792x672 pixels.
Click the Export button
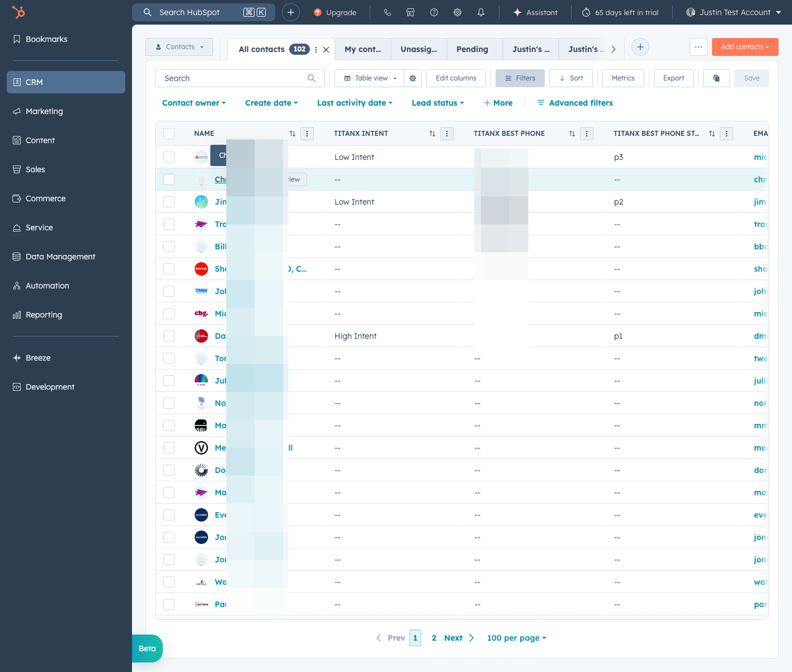tap(673, 78)
